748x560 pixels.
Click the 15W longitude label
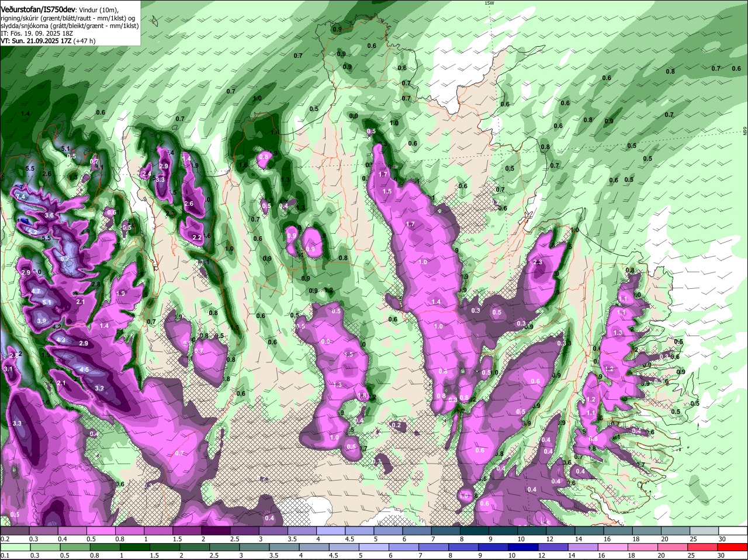tap(489, 3)
